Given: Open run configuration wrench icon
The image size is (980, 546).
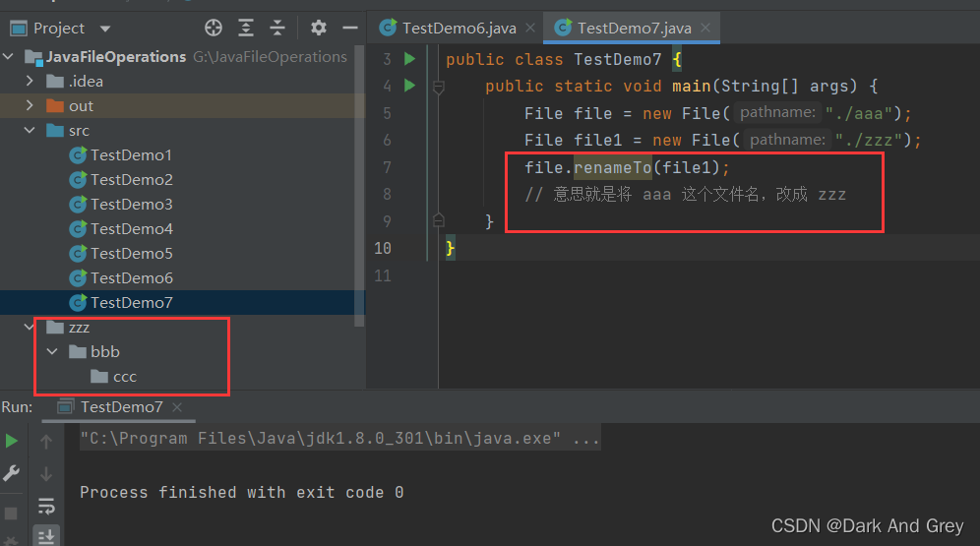Looking at the screenshot, I should (x=11, y=473).
